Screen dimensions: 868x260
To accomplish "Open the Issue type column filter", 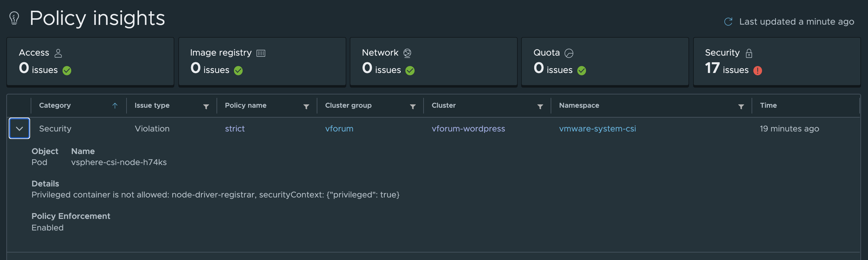I will (x=206, y=107).
